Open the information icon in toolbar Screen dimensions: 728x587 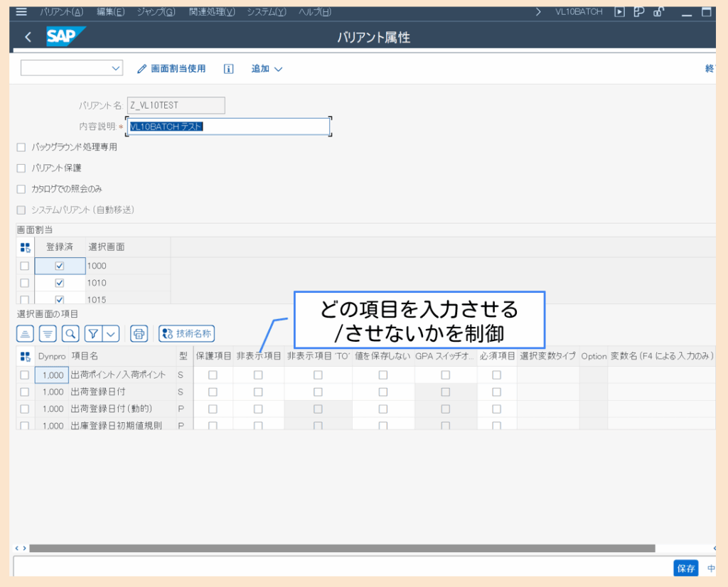(x=228, y=69)
